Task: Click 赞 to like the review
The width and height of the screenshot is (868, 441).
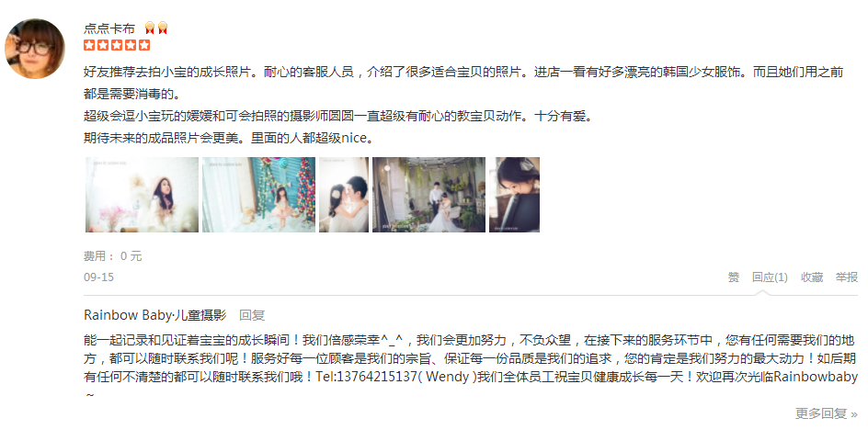Action: (x=734, y=277)
